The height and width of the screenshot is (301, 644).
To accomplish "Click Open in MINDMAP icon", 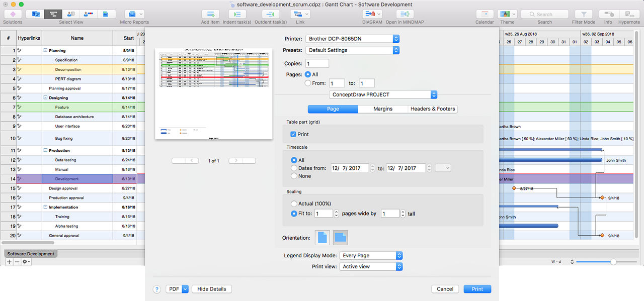I will [x=405, y=14].
